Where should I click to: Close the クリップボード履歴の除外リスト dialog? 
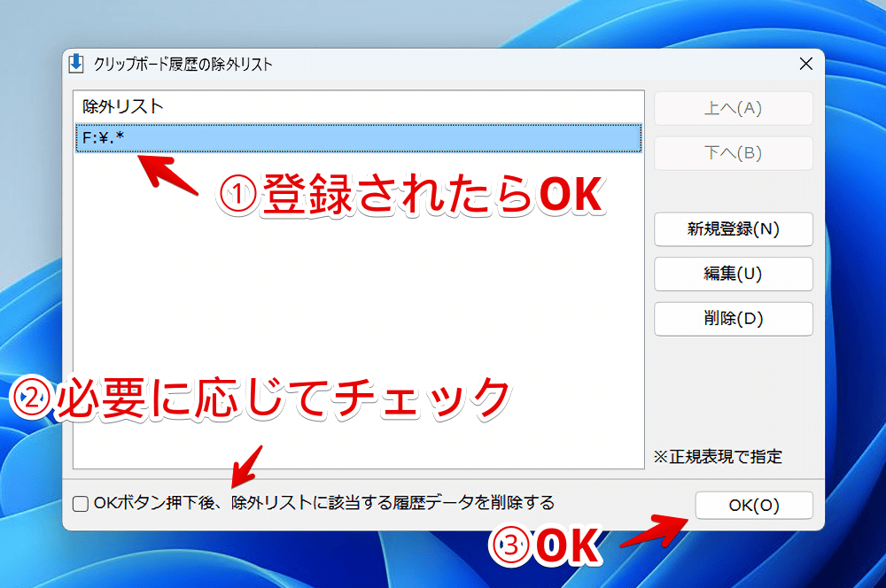[805, 64]
